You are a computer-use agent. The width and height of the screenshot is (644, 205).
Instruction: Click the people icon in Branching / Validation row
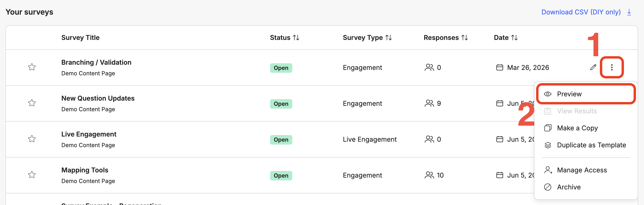click(429, 68)
